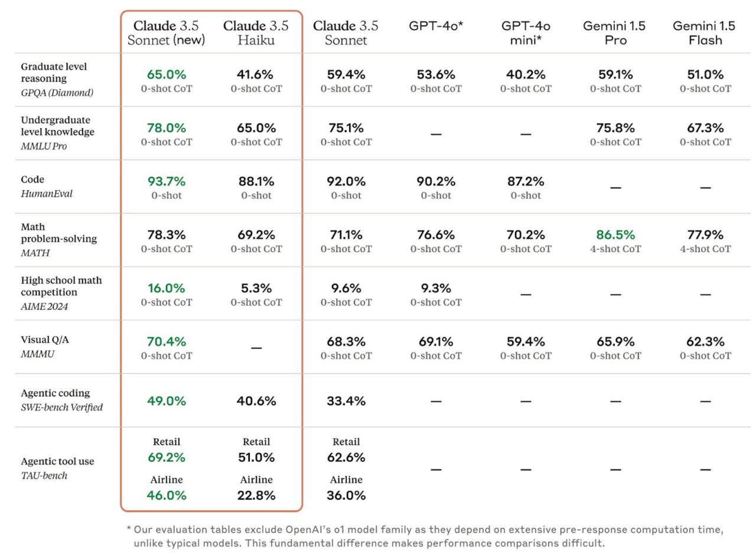This screenshot has width=756, height=557.
Task: Select the GPT-4o mini* column header
Action: 526,33
